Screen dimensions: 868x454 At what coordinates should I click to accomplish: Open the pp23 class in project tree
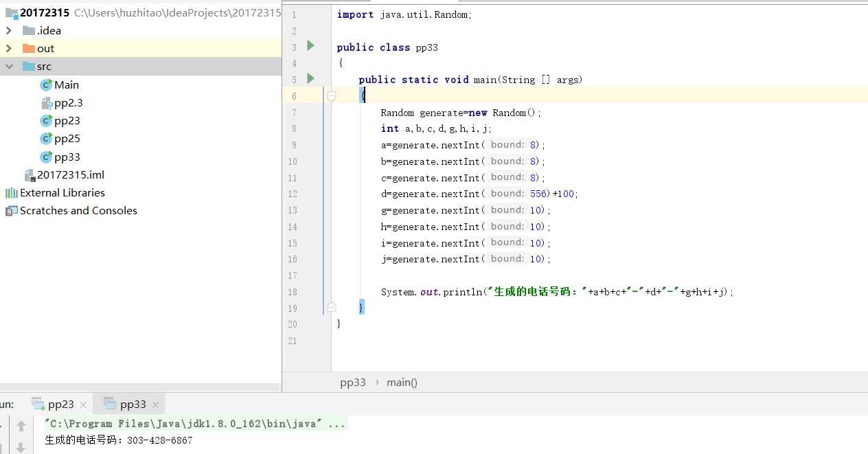click(x=67, y=120)
